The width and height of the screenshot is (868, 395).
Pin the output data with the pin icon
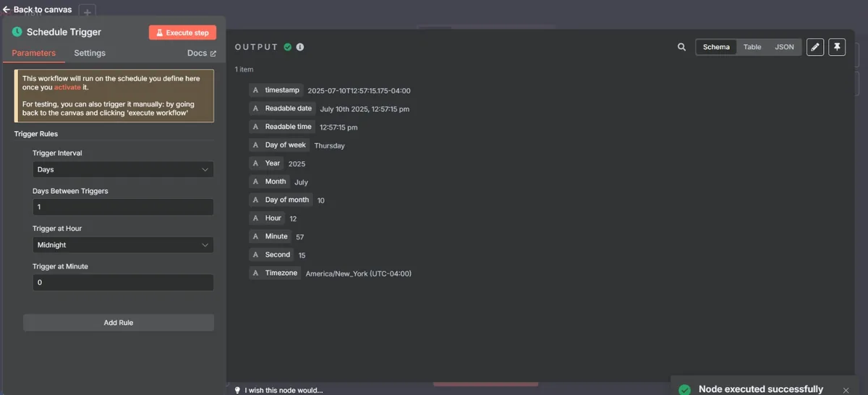[837, 47]
